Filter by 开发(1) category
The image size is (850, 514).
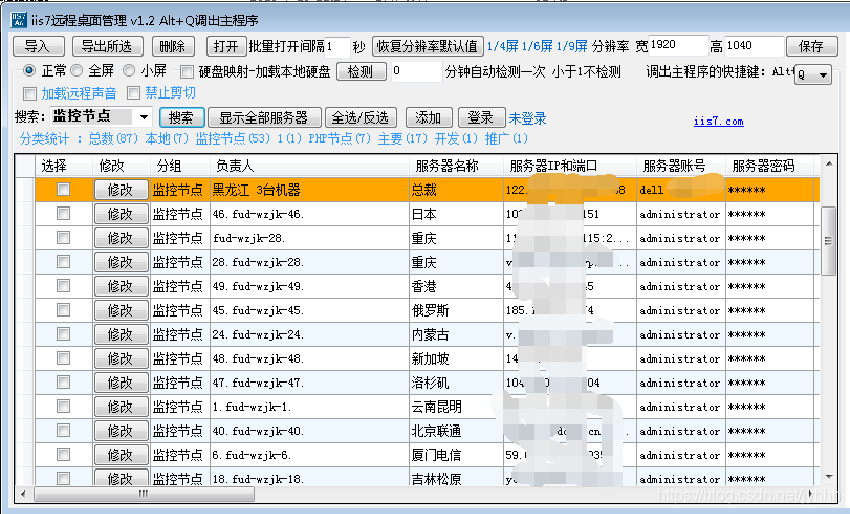[x=456, y=139]
